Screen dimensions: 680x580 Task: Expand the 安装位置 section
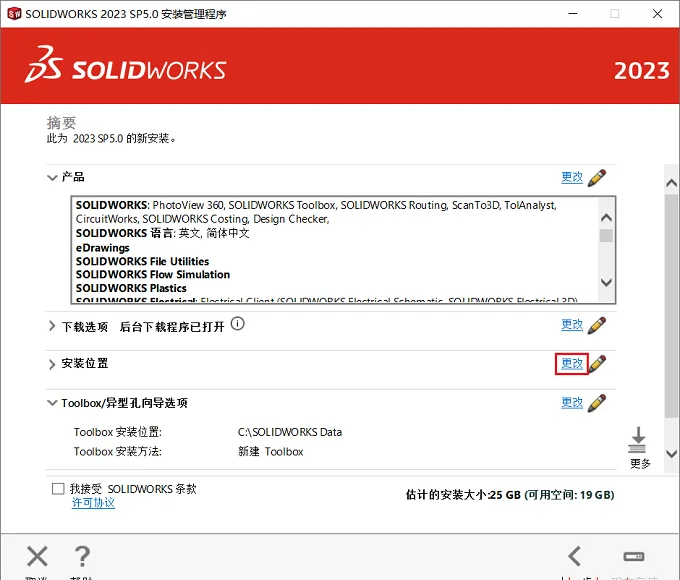pyautogui.click(x=52, y=364)
